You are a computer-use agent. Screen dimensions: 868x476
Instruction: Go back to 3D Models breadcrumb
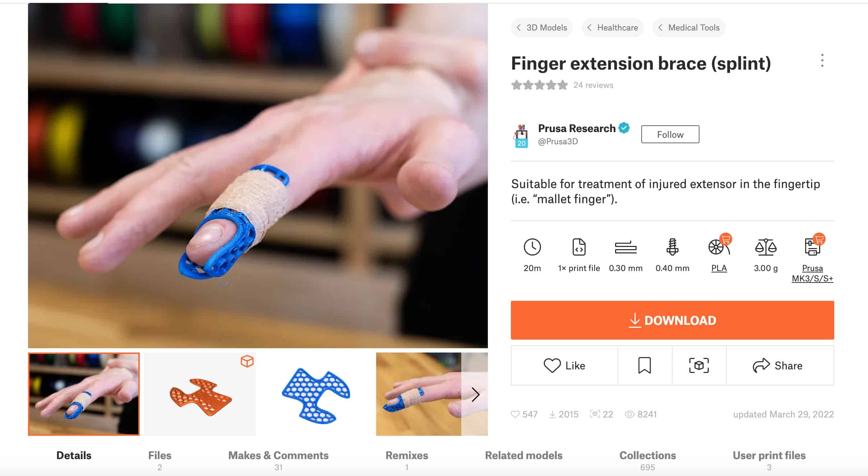pos(542,28)
